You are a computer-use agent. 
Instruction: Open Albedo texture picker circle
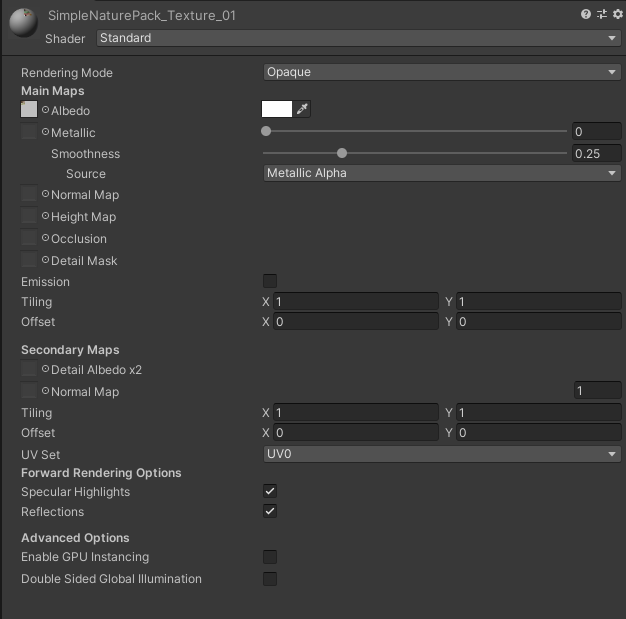[x=45, y=109]
